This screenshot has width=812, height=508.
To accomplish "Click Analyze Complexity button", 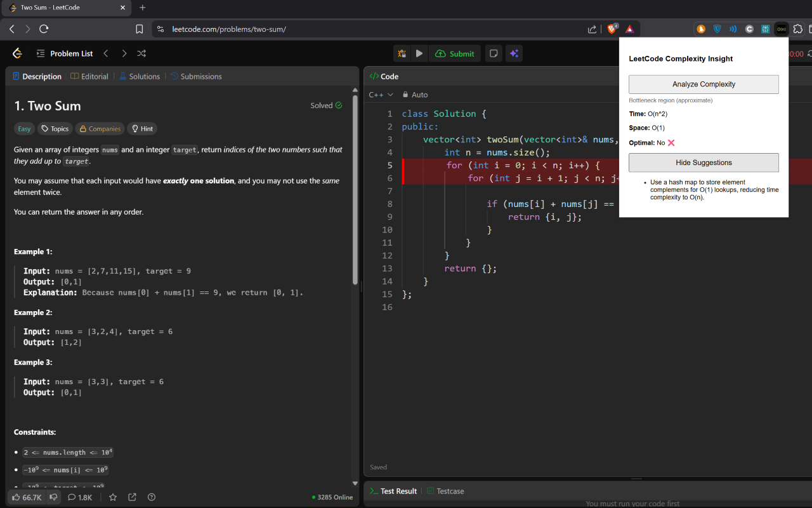I will pyautogui.click(x=704, y=84).
